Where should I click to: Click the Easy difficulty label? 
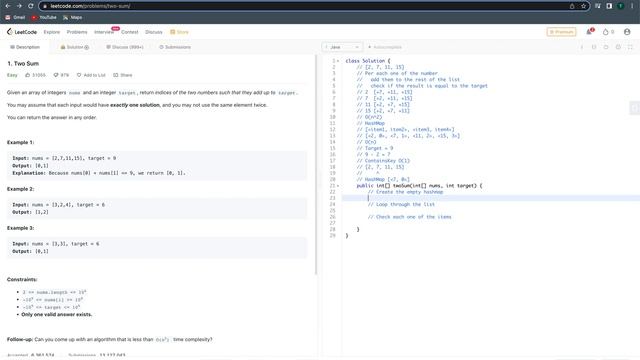coord(12,75)
